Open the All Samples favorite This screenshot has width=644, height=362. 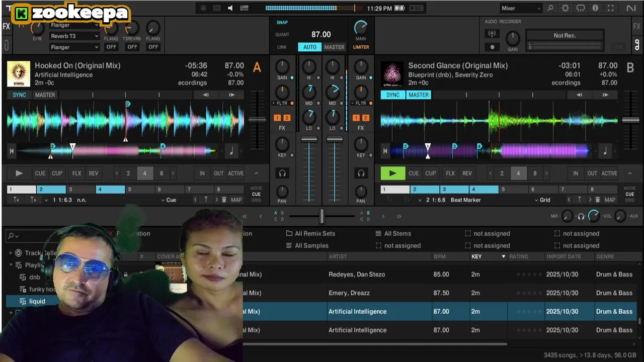pos(307,245)
